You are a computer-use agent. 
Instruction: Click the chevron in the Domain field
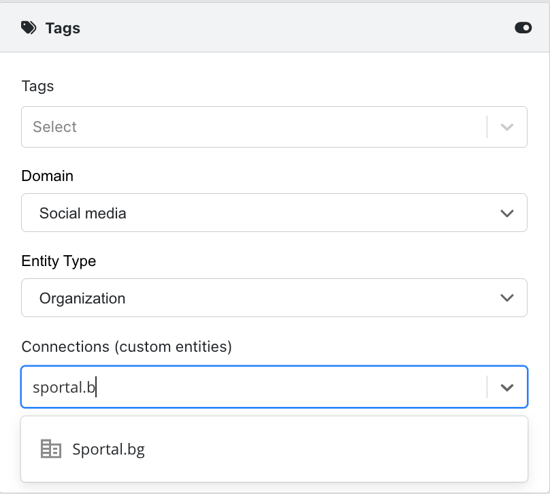[x=507, y=213]
